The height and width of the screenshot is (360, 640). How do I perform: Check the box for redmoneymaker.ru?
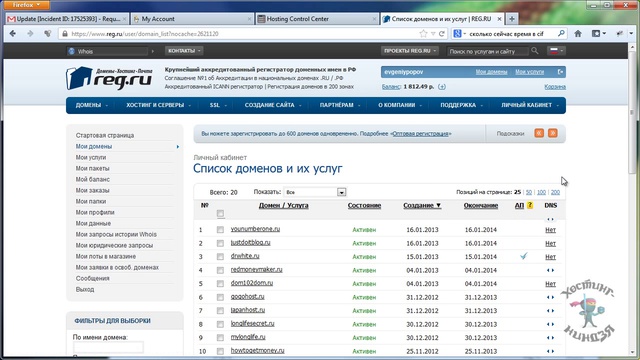pyautogui.click(x=220, y=270)
